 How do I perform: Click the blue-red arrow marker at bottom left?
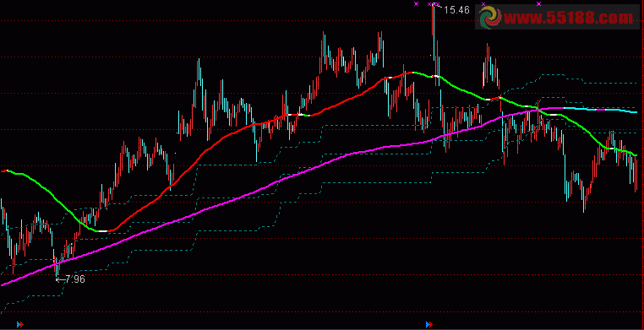coord(20,325)
